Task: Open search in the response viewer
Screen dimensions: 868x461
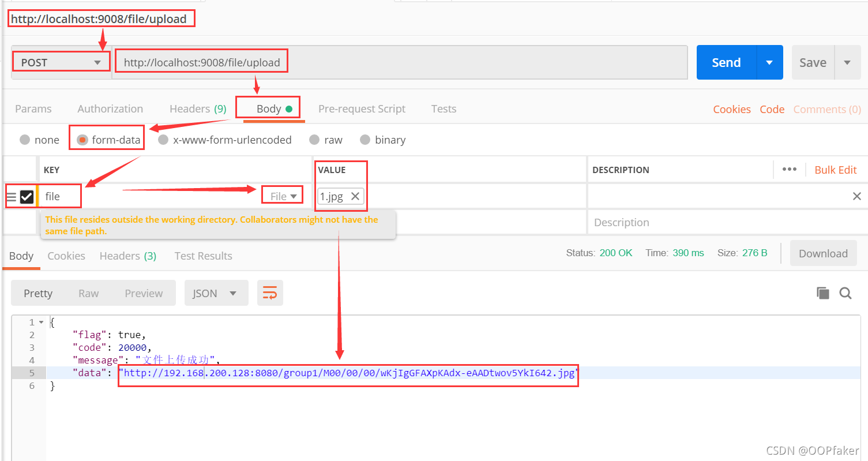Action: pyautogui.click(x=845, y=293)
